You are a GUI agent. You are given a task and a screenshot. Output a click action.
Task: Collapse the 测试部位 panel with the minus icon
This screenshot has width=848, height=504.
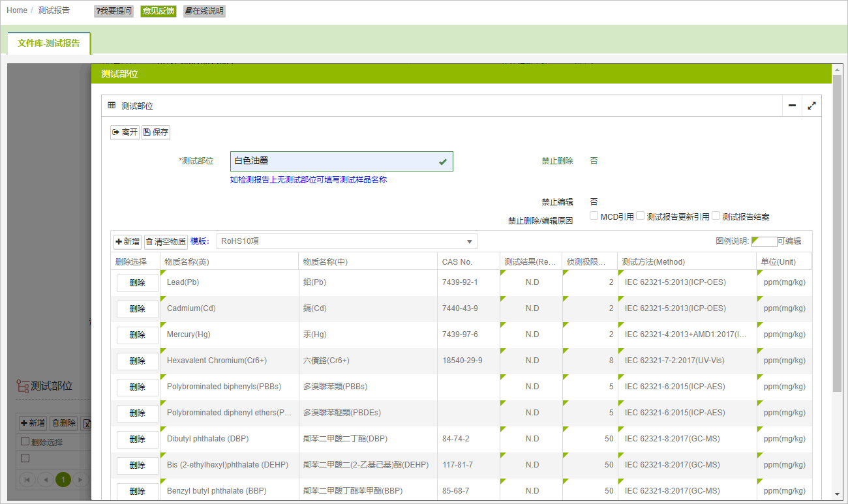click(792, 106)
